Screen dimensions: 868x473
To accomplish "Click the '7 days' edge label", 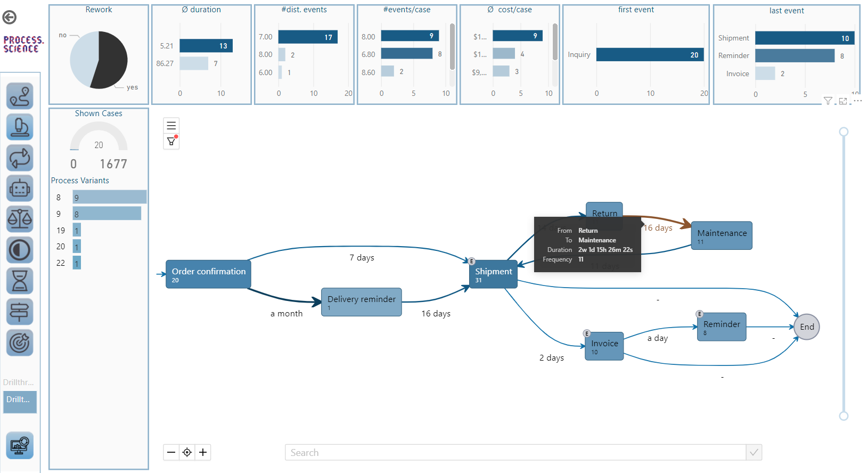I will point(362,258).
